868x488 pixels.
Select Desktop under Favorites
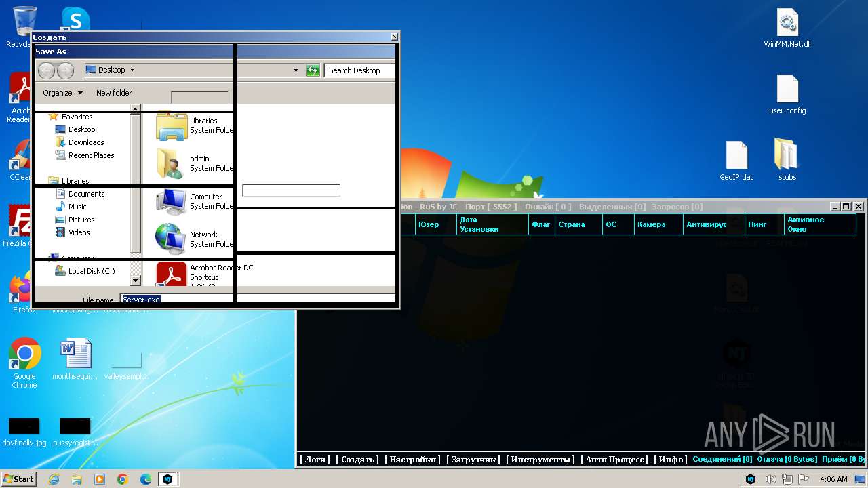81,129
